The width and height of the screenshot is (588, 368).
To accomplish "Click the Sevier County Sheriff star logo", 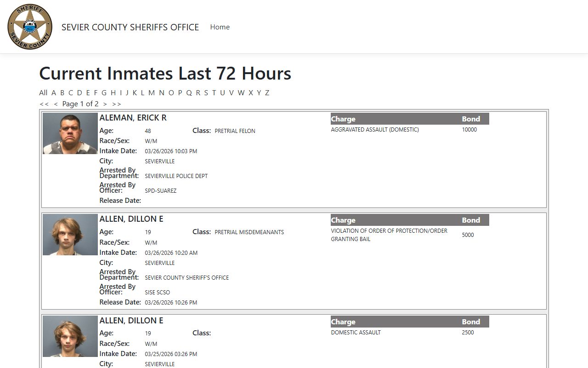I will 30,27.
